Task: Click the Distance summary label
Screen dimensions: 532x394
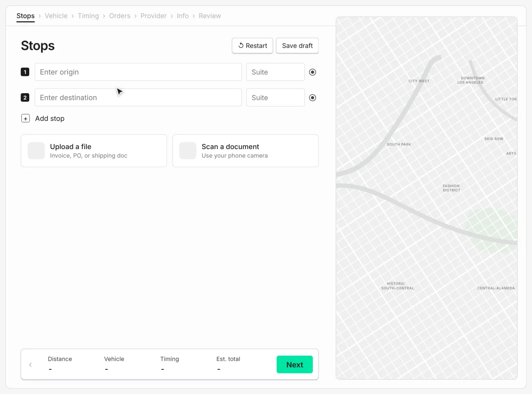Action: coord(60,359)
